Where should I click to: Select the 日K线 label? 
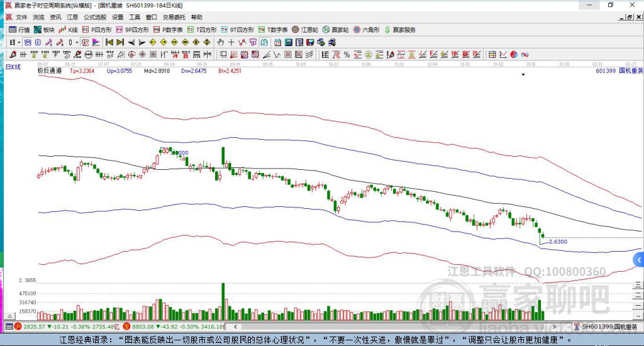coord(13,67)
